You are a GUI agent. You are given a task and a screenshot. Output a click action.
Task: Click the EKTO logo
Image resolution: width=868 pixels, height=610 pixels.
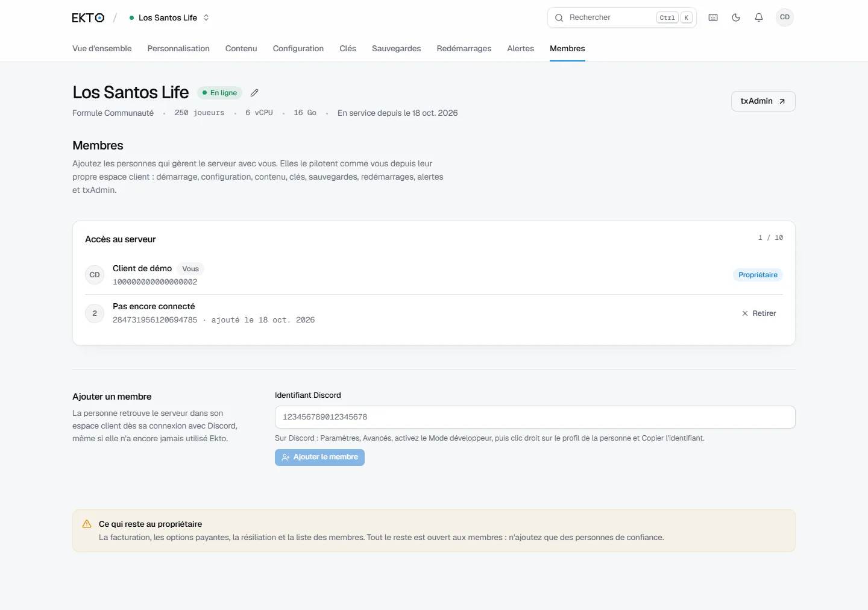(x=88, y=18)
